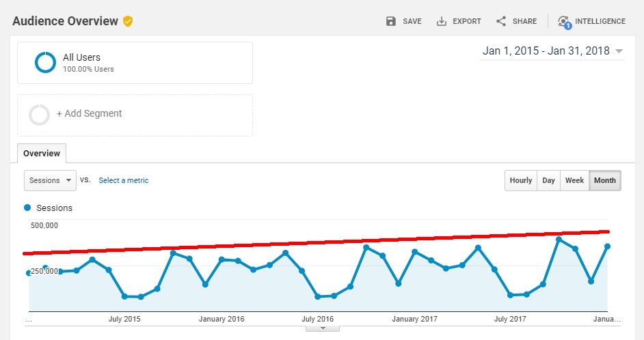Viewport: 644px width, 340px height.
Task: Click the Save floppy disk icon
Action: (x=391, y=21)
